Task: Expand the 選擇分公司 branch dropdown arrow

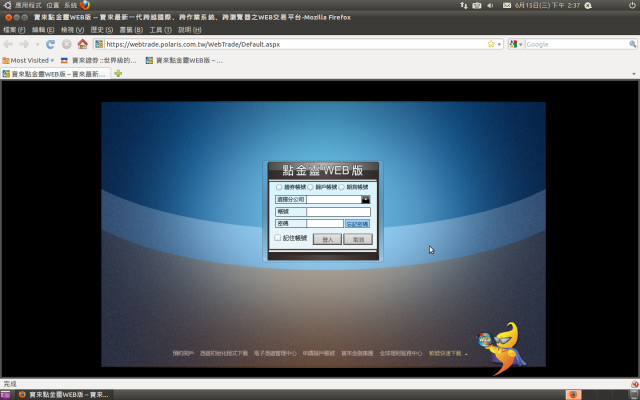Action: 365,200
